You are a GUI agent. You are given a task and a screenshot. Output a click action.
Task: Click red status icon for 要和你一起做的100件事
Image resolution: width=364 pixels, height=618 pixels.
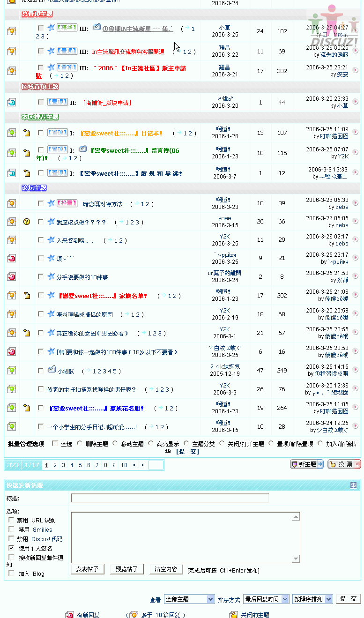click(12, 351)
